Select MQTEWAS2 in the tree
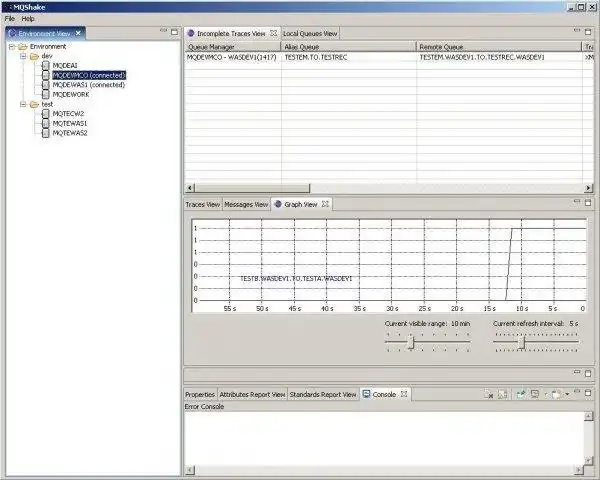Image resolution: width=600 pixels, height=480 pixels. tap(70, 133)
